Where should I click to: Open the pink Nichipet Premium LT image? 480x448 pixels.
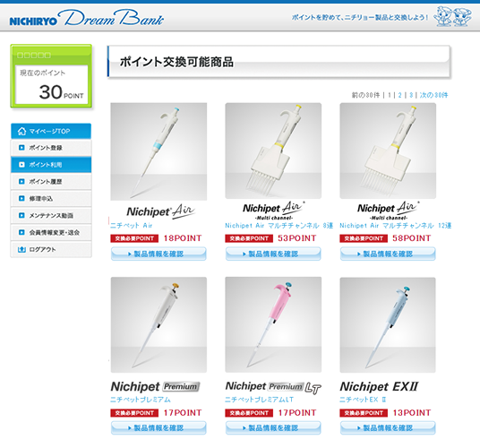tap(273, 325)
